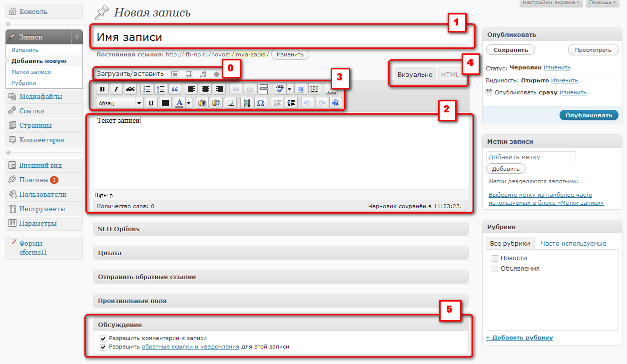627x364 pixels.
Task: Create a numbered list
Action: (161, 89)
